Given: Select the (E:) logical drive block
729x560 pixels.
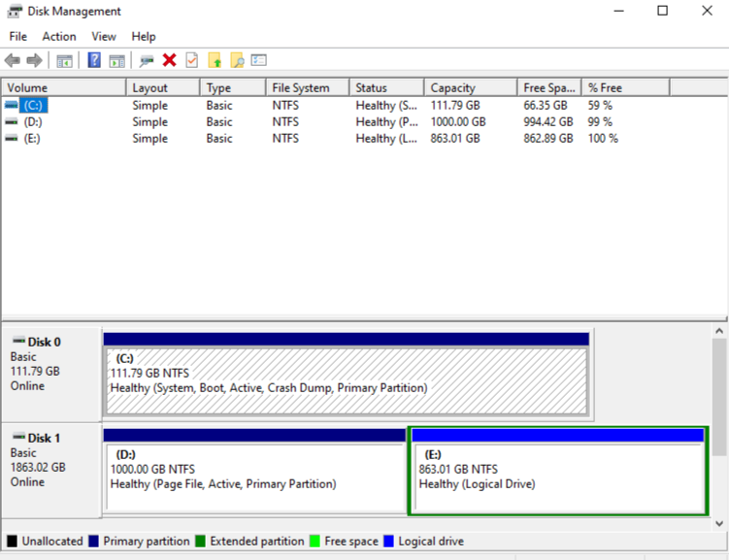Looking at the screenshot, I should 558,471.
